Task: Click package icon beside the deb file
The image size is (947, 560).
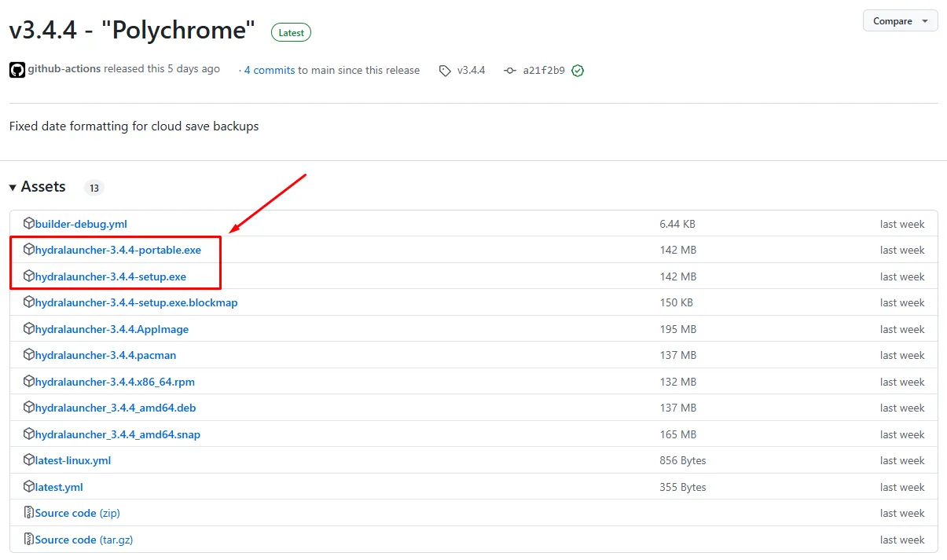Action: point(29,408)
